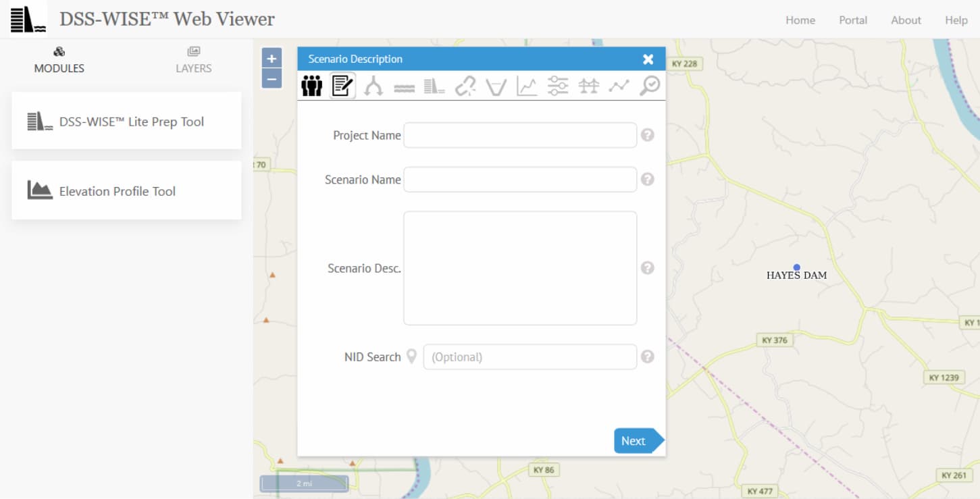
Task: Zoom in using the map plus control
Action: tap(271, 57)
